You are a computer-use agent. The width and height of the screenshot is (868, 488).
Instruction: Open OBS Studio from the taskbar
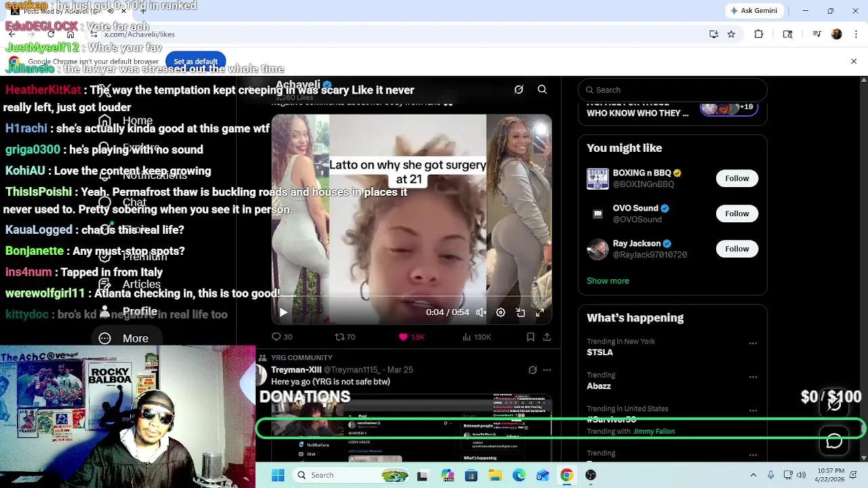pos(591,475)
